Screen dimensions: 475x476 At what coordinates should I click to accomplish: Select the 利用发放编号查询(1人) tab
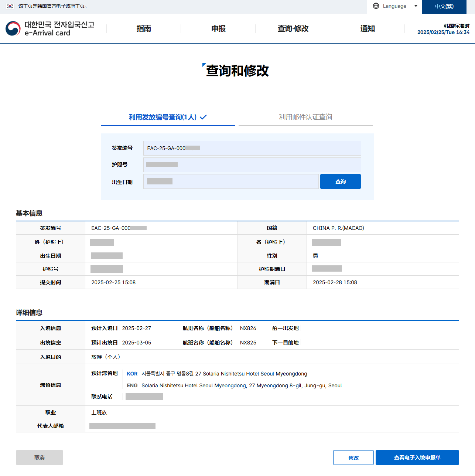coord(168,117)
